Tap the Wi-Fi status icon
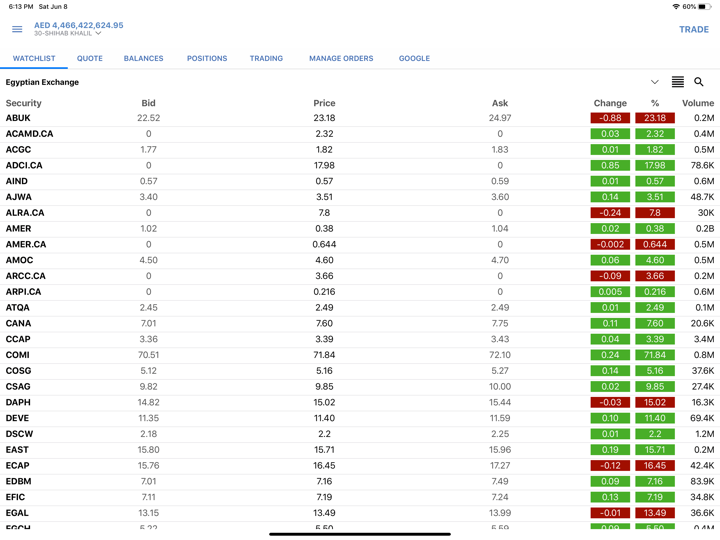 pos(676,7)
